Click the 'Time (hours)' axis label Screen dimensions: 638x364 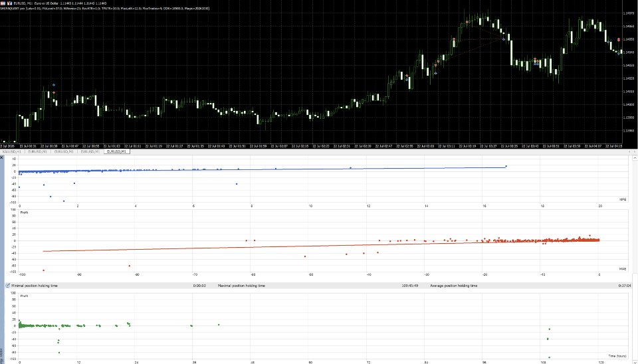coord(617,356)
